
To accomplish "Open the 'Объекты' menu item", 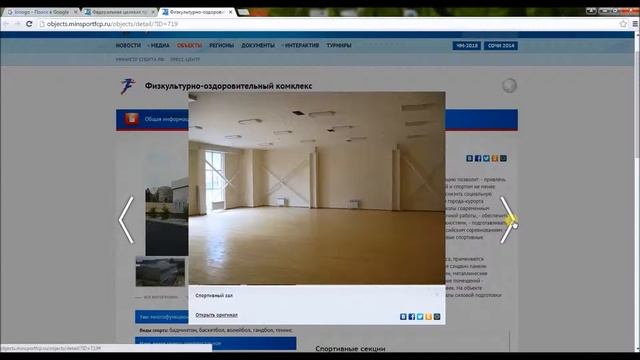I will (x=189, y=45).
